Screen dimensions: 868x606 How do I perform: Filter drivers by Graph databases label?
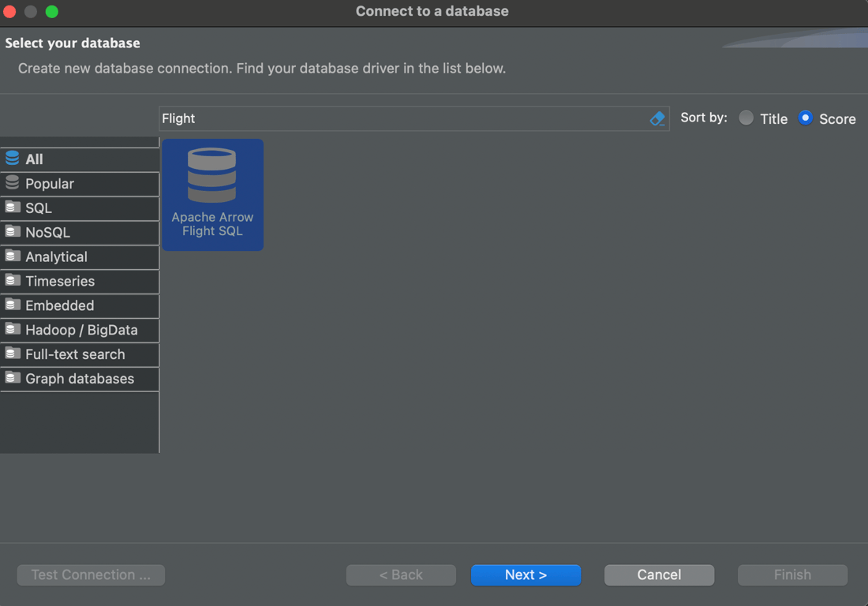(80, 379)
